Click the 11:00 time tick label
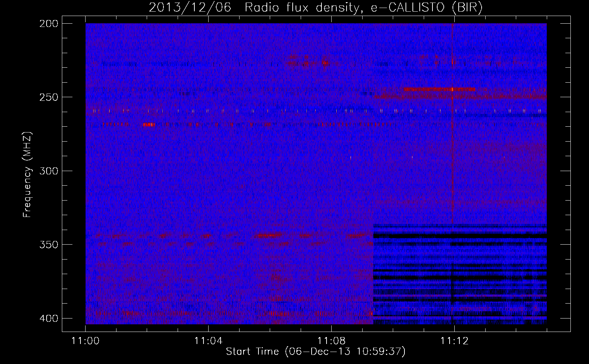 86,341
